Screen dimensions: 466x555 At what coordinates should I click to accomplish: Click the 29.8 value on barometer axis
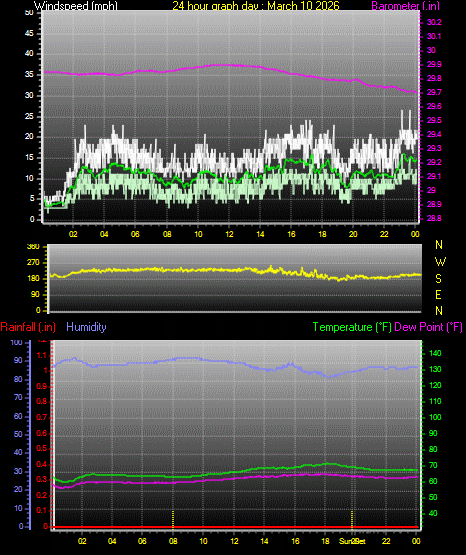[434, 78]
